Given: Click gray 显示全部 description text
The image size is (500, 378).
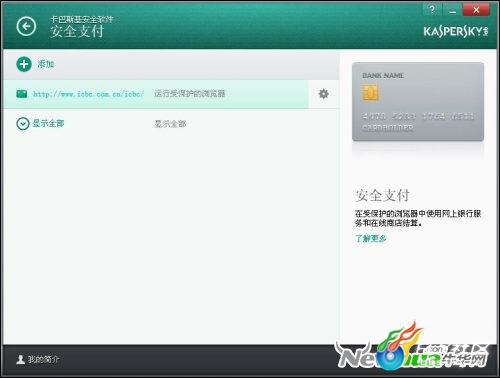Looking at the screenshot, I should 170,124.
